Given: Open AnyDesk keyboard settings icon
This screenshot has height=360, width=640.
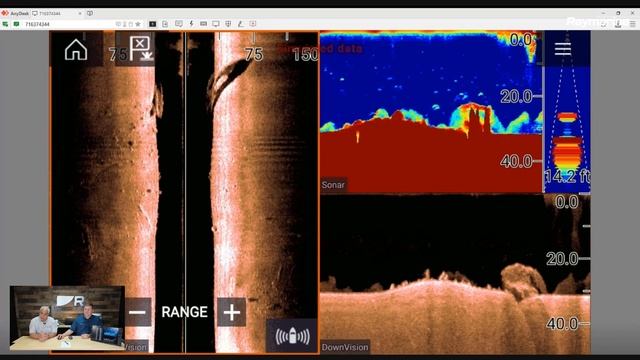Looking at the screenshot, I should pos(203,24).
